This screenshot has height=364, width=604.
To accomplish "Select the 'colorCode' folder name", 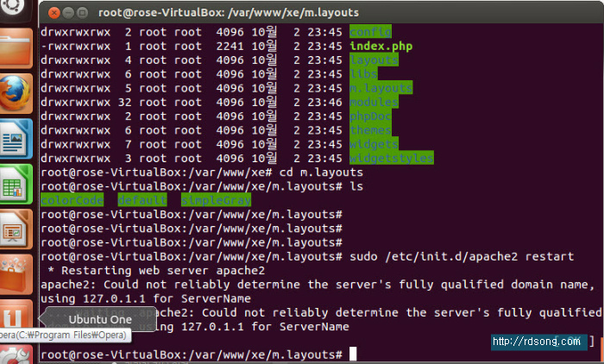I will click(x=72, y=200).
